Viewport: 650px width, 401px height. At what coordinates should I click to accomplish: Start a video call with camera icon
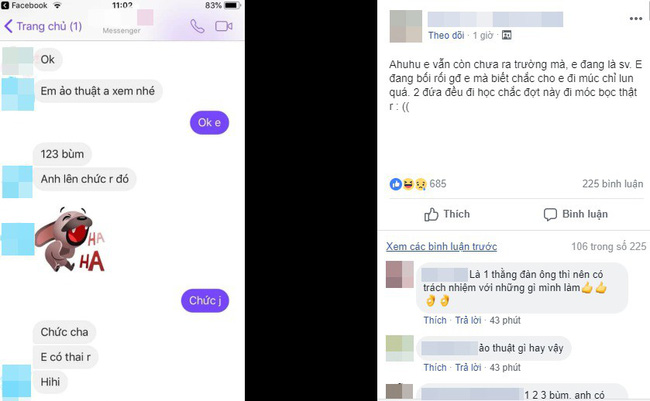click(x=224, y=27)
